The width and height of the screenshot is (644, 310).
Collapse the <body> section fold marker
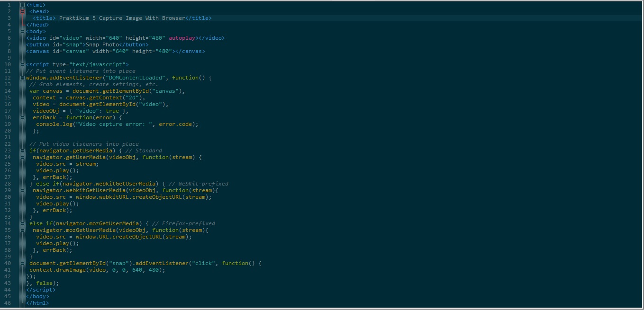(x=21, y=31)
